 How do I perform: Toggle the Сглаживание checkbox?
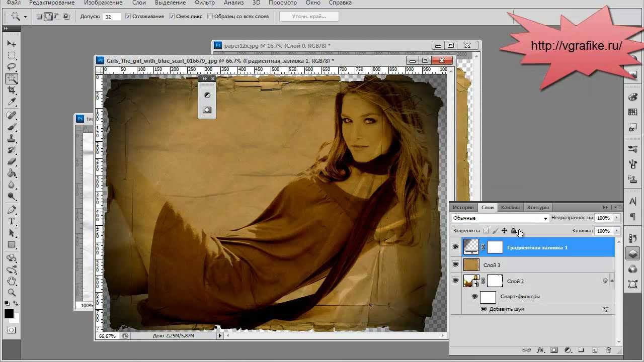click(x=128, y=17)
